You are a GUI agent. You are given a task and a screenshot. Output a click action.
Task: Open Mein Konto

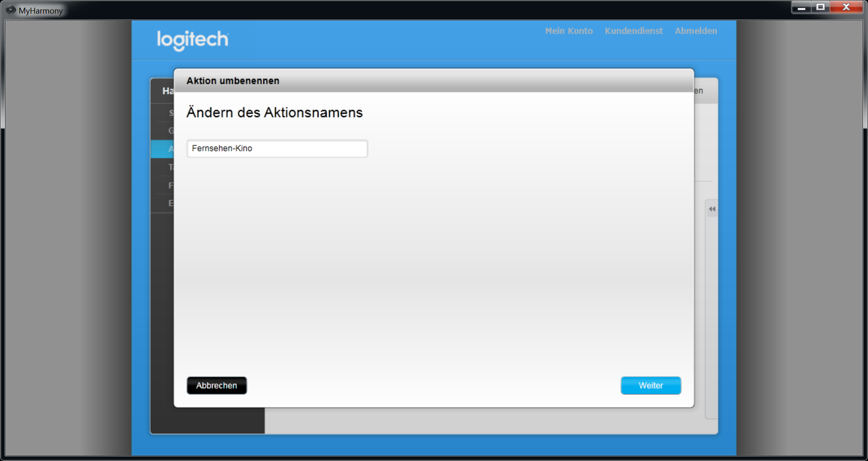[569, 31]
